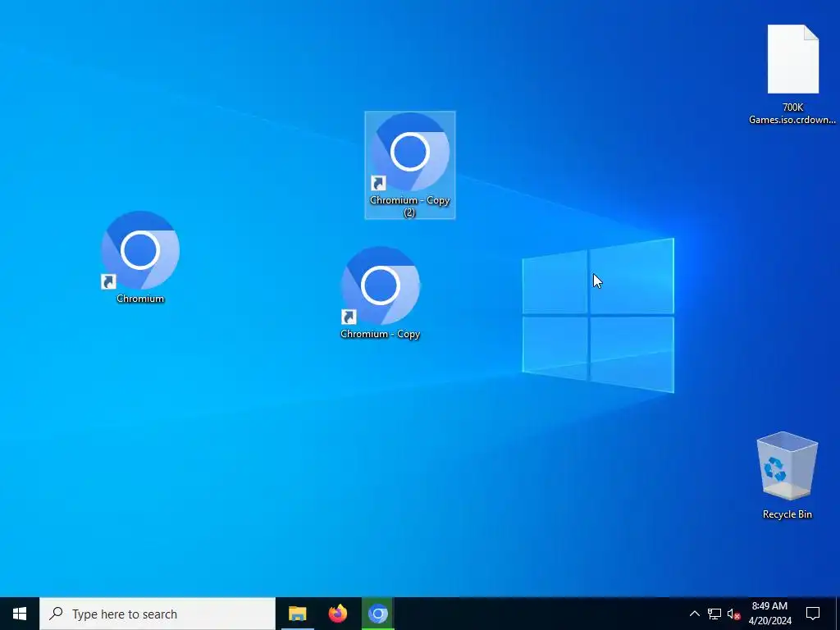This screenshot has width=840, height=630.
Task: Click the search magnifier icon in the taskbar
Action: (x=56, y=614)
